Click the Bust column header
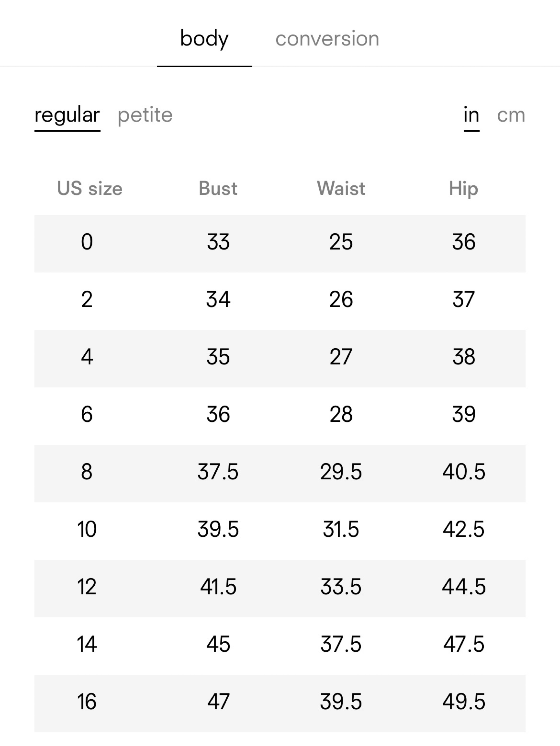The height and width of the screenshot is (746, 560). (x=218, y=188)
